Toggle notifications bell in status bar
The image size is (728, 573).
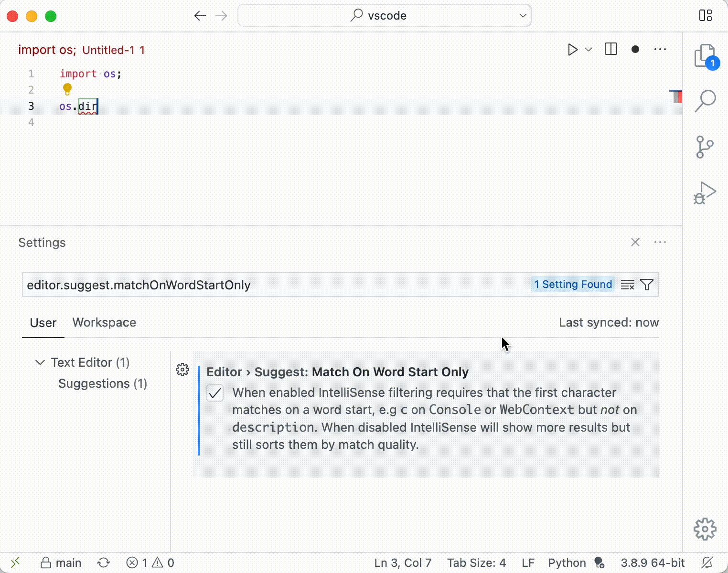pyautogui.click(x=708, y=563)
